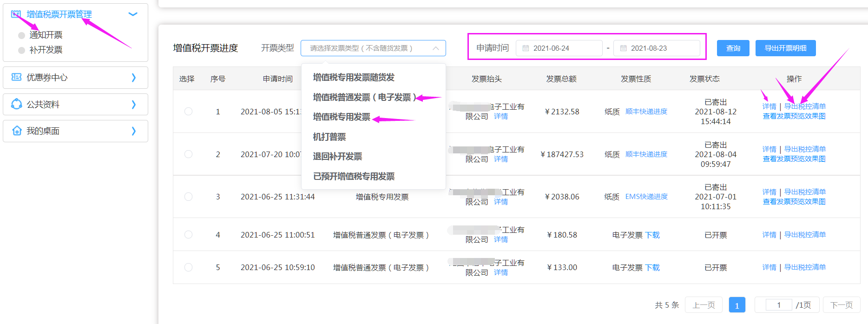Image resolution: width=868 pixels, height=324 pixels.
Task: Select the radio button for row 3
Action: (188, 197)
